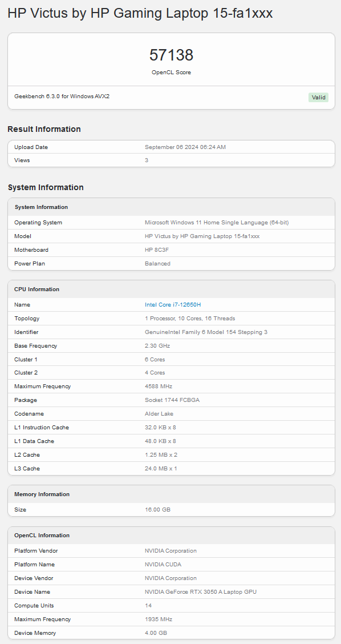Screen dimensions: 341x644
Task: Click the OpenCL Information section header
Action: [x=42, y=535]
